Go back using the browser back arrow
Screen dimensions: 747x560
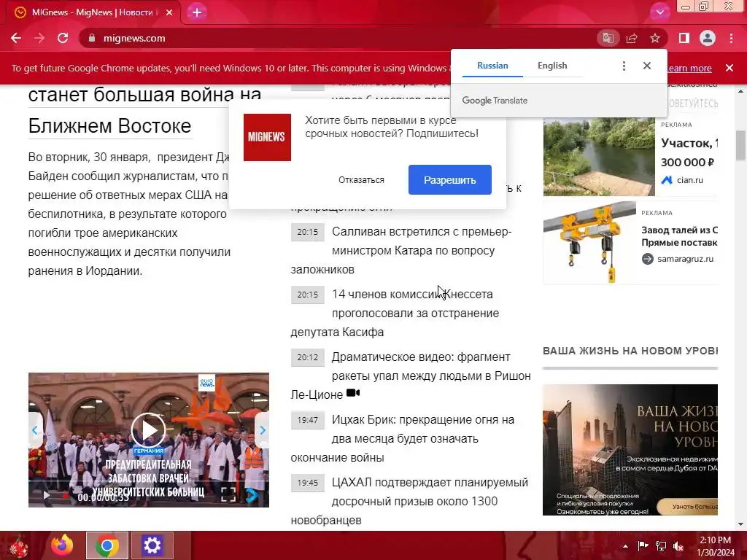[x=16, y=38]
